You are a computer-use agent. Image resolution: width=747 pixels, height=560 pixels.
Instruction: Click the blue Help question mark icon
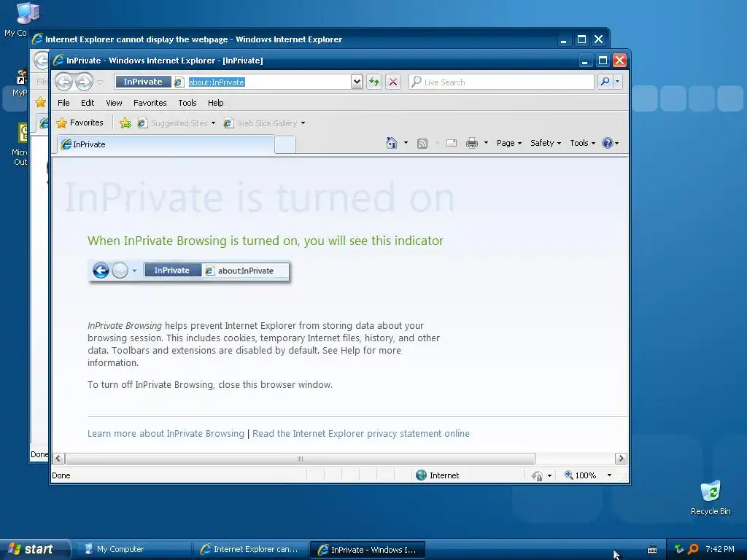(x=608, y=143)
